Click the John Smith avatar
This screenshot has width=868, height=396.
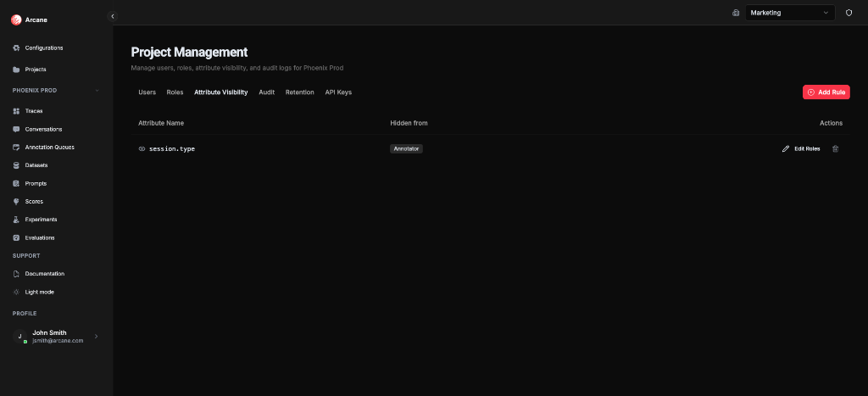click(20, 336)
